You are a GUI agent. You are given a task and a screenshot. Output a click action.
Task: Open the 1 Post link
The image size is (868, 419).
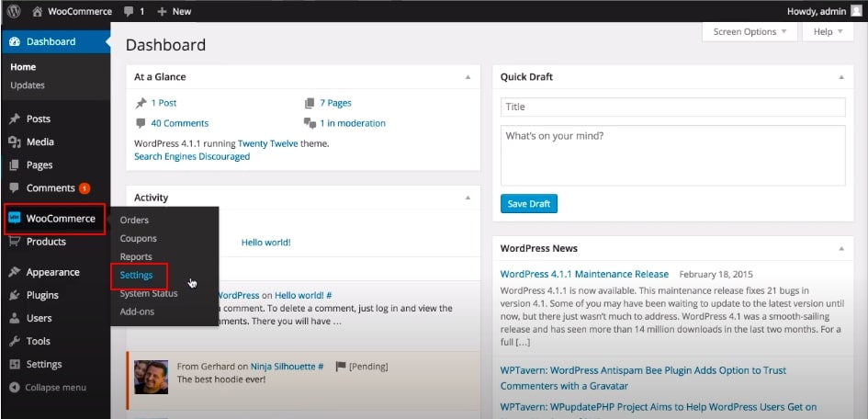point(163,103)
